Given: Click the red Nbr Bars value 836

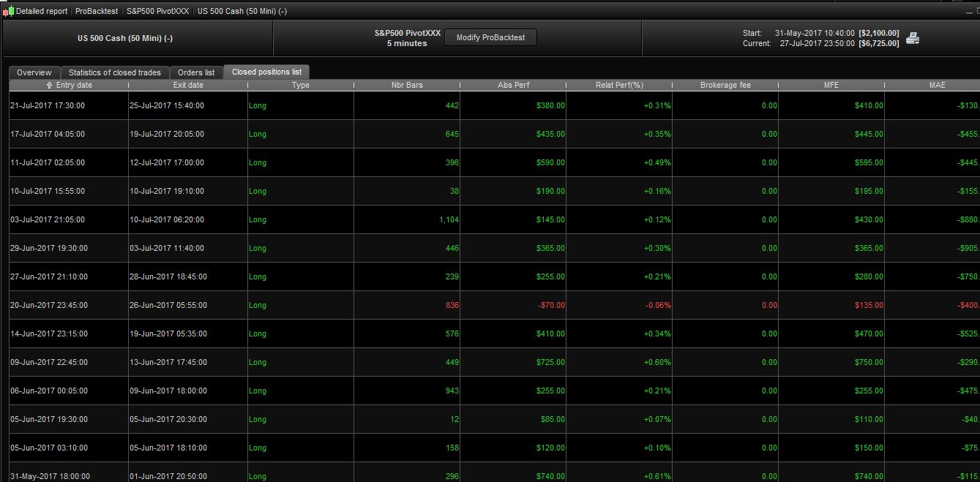Looking at the screenshot, I should (452, 305).
